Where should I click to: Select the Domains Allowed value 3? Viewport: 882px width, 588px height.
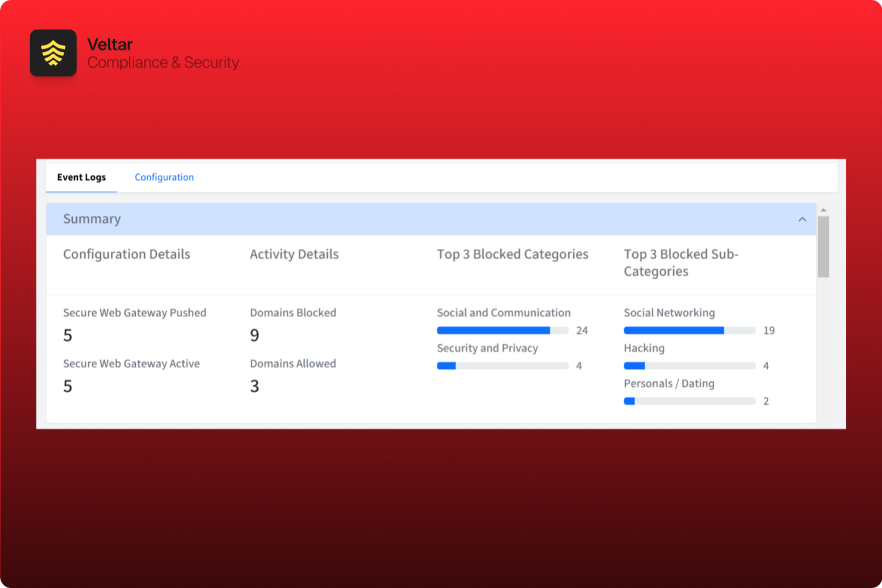coord(254,386)
